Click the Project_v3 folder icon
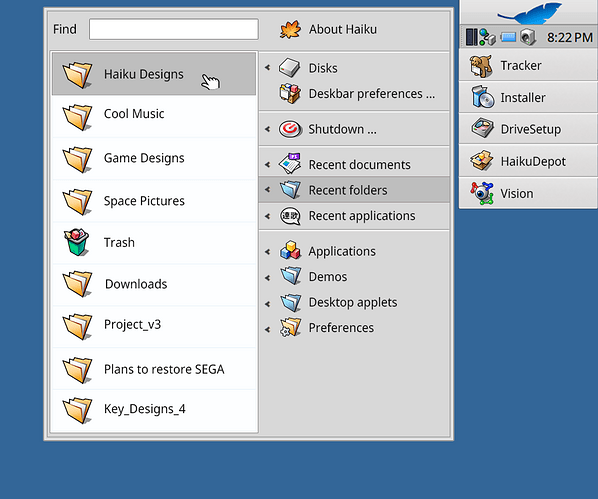Image resolution: width=598 pixels, height=499 pixels. [x=77, y=326]
